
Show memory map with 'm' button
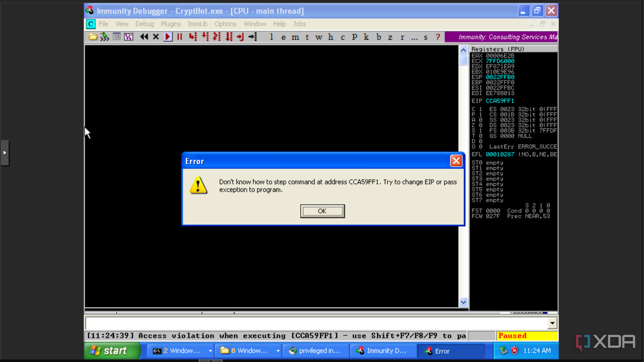pos(295,37)
